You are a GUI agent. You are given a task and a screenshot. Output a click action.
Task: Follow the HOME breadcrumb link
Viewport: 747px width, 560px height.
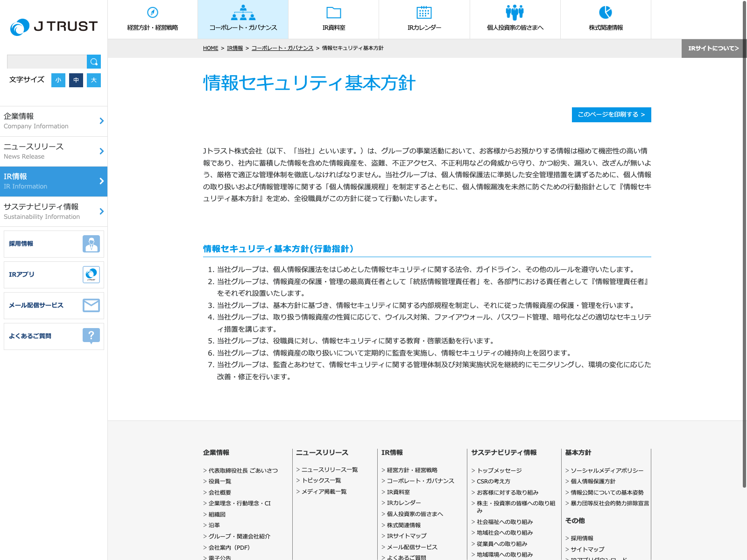211,48
